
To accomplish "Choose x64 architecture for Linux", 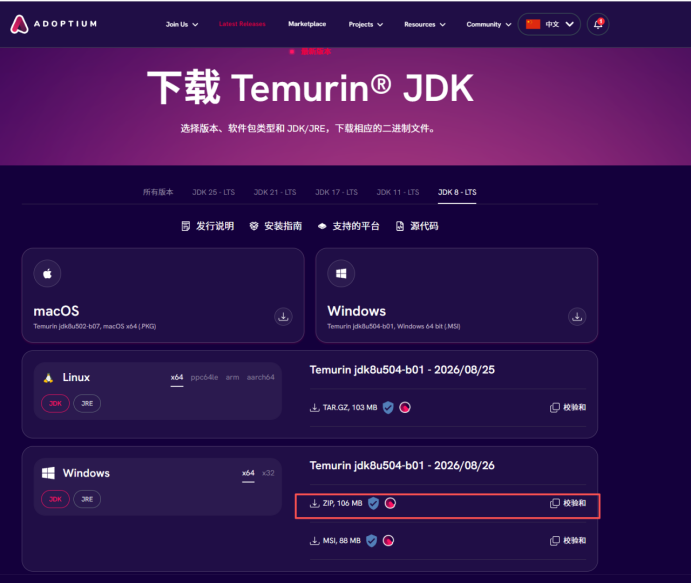I will tap(177, 378).
